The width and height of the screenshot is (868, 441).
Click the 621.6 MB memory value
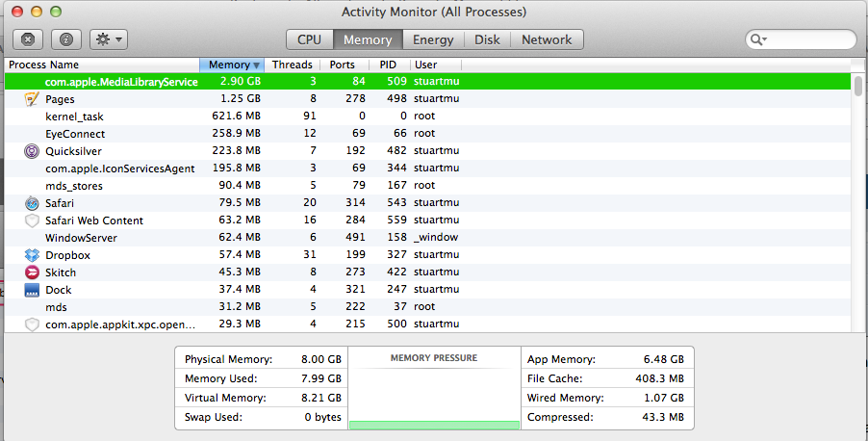(x=237, y=116)
